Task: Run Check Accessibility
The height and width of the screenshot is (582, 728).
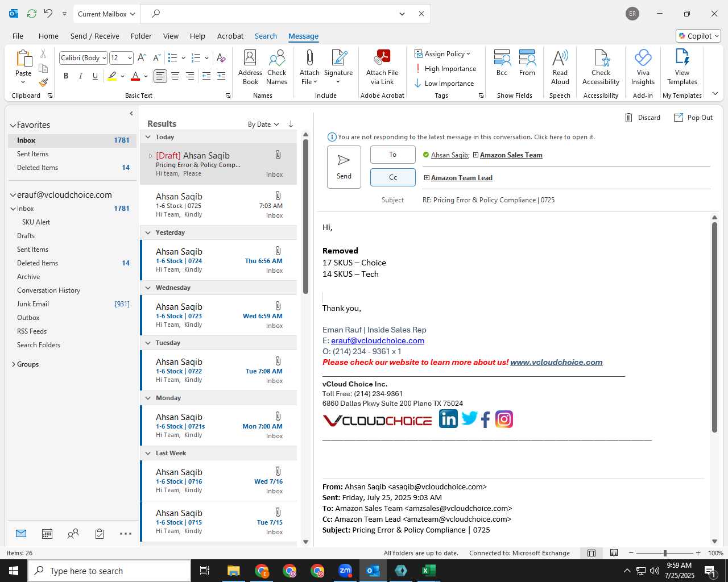Action: (x=601, y=67)
